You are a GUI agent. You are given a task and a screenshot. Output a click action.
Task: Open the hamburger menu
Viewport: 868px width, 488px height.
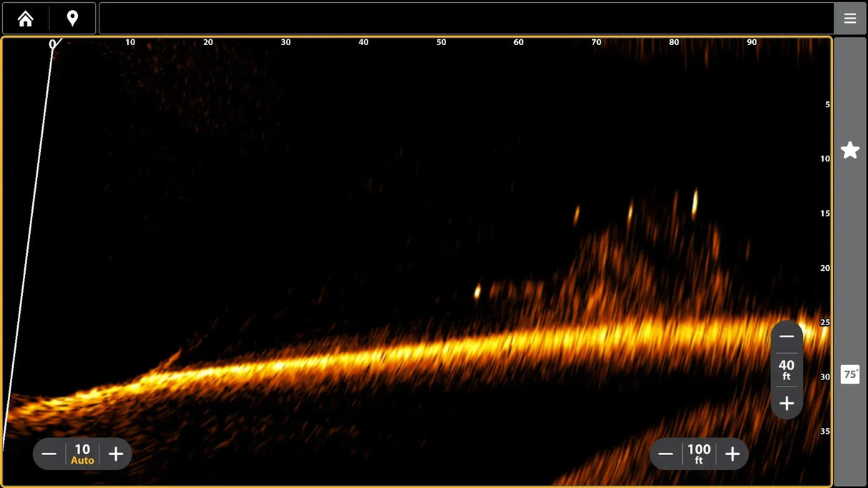coord(849,18)
